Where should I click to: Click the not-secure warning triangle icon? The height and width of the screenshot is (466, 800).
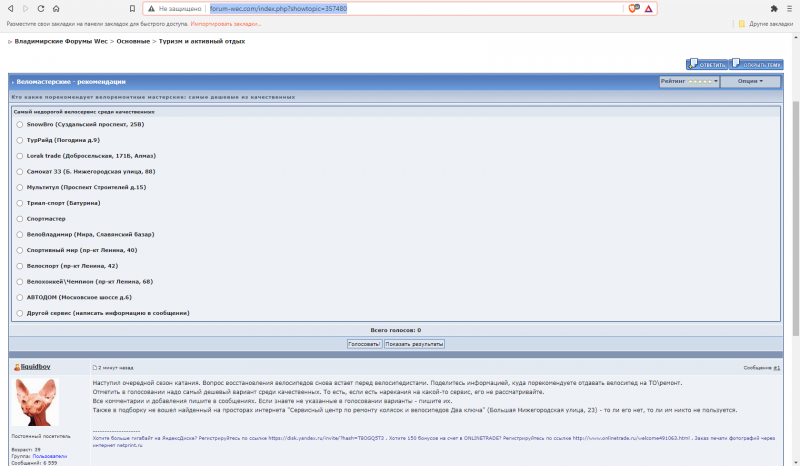[151, 9]
